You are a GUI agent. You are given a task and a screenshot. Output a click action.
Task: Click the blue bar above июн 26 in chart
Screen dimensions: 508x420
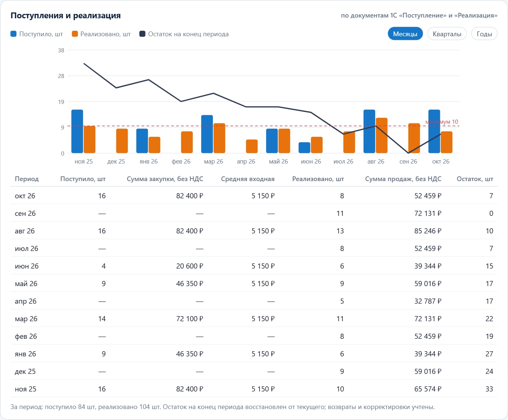click(x=304, y=147)
